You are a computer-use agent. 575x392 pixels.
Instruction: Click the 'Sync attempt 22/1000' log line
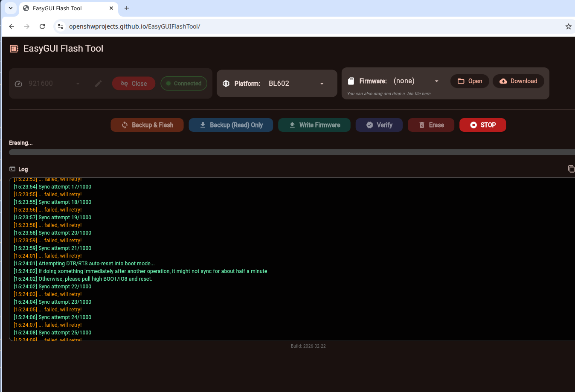(52, 287)
